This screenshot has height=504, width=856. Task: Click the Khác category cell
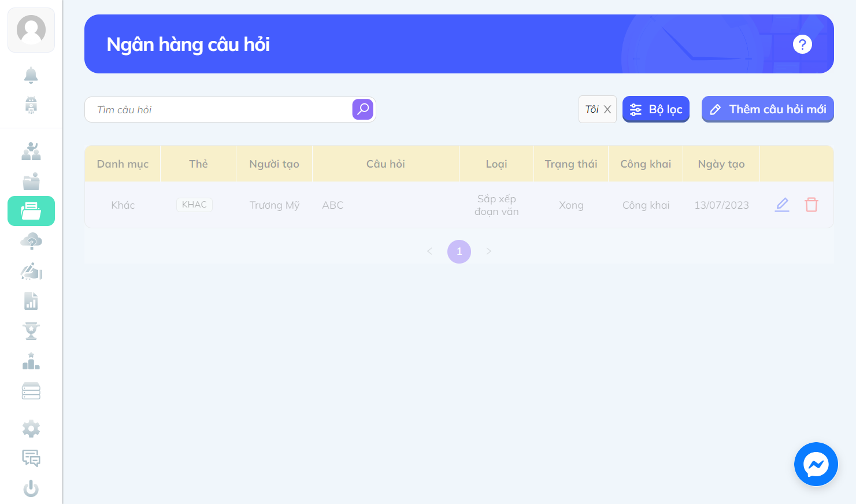coord(123,205)
